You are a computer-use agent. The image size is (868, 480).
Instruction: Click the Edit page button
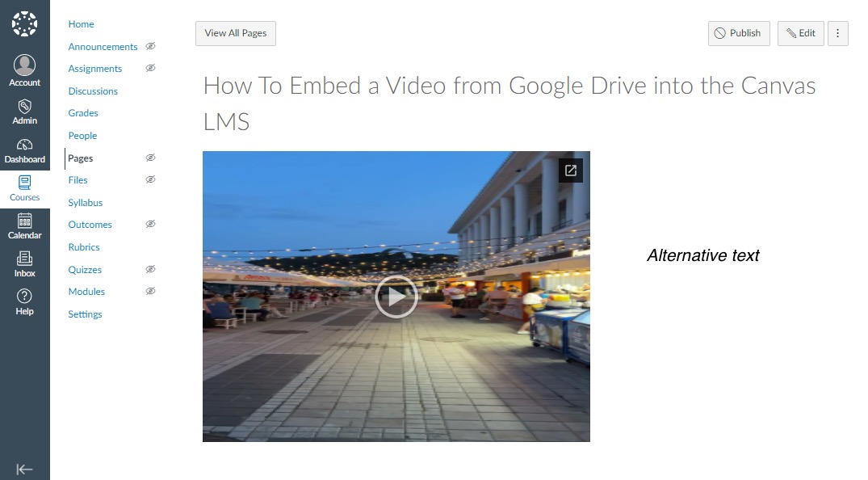(x=801, y=33)
